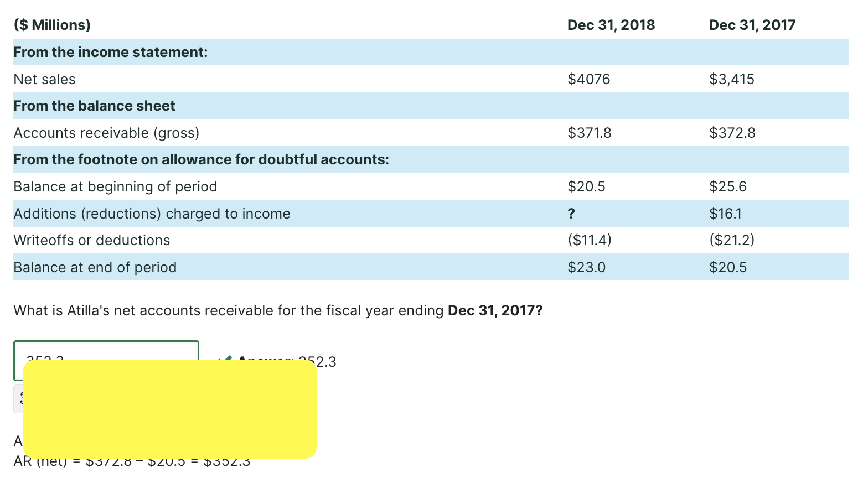The width and height of the screenshot is (868, 478).
Task: Click the question mark under Dec 31, 2018
Action: point(571,214)
